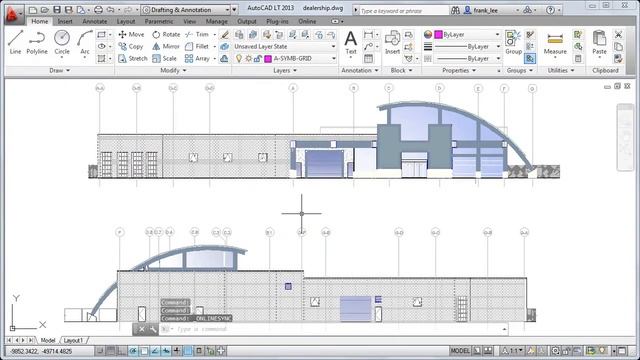Expand the Properties panel
The image size is (640, 360).
point(459,70)
